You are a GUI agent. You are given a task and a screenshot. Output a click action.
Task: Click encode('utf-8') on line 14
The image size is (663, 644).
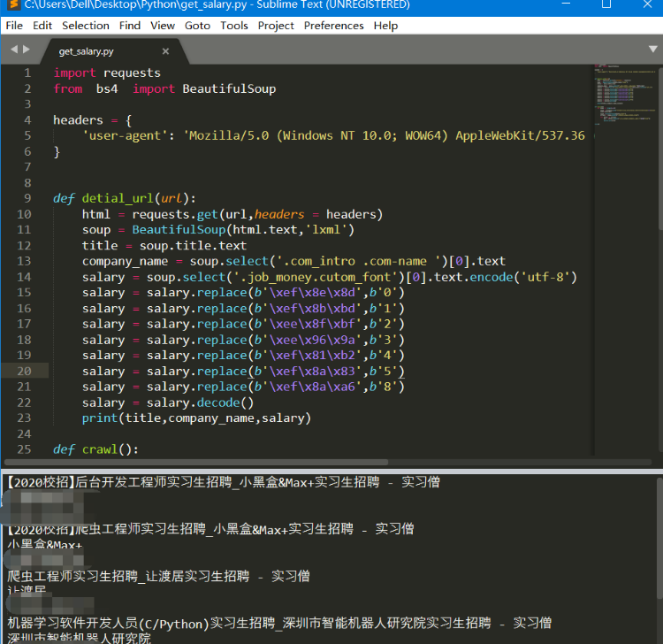click(523, 277)
